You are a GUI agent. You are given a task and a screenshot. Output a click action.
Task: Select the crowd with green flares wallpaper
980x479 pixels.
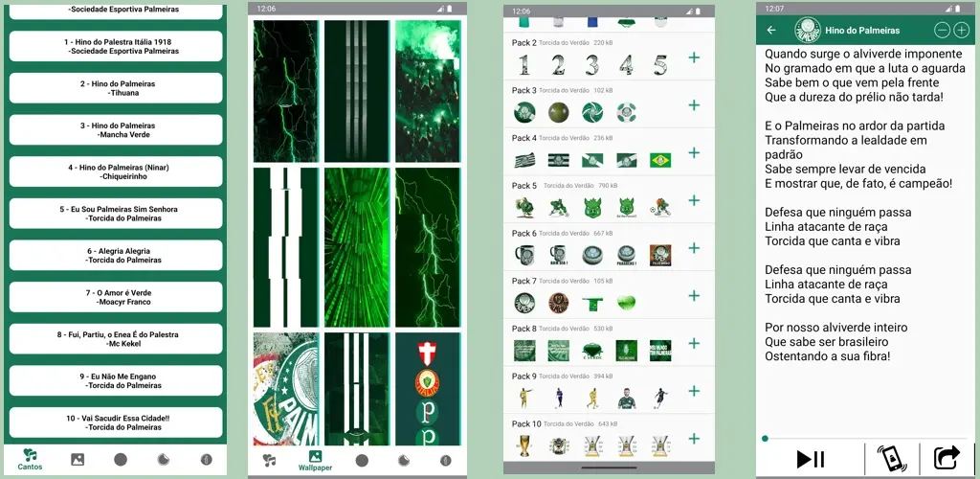point(428,91)
